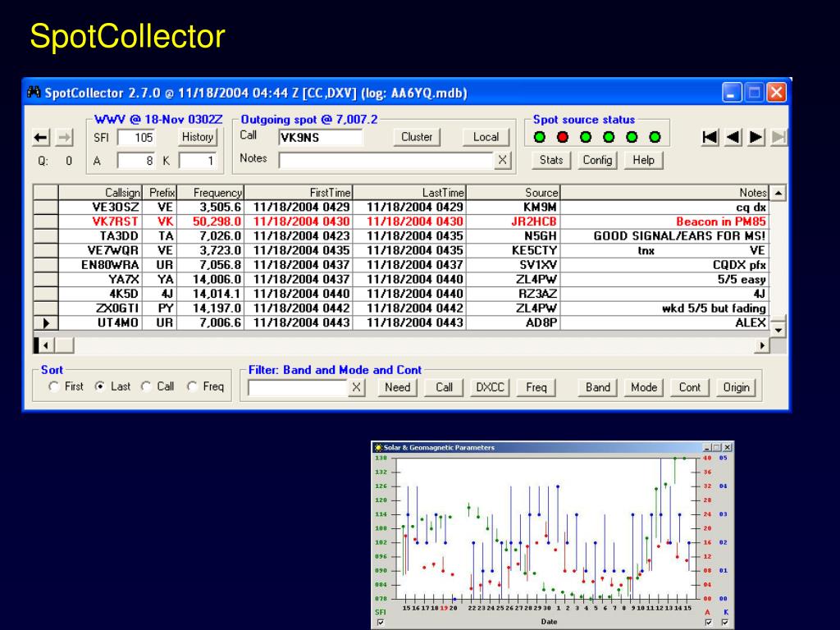
Task: Click the A index field showing 8
Action: [x=136, y=161]
